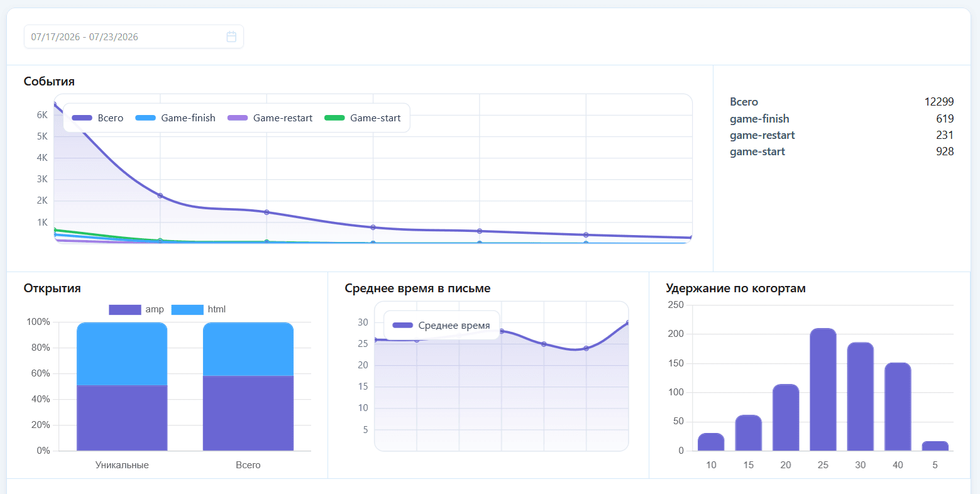The width and height of the screenshot is (980, 494).
Task: Select the game-restart count 231
Action: (945, 135)
